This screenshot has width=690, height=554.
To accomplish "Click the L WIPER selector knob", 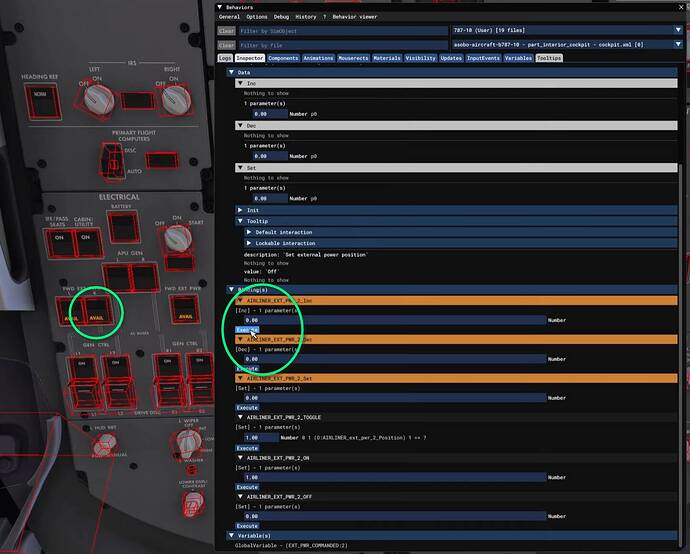I will [x=188, y=443].
